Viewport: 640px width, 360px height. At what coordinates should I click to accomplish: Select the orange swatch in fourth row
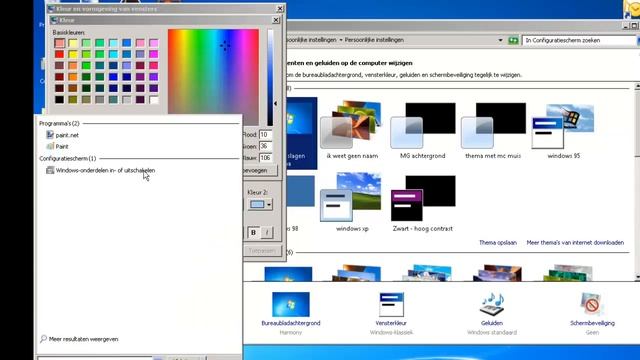coord(73,77)
